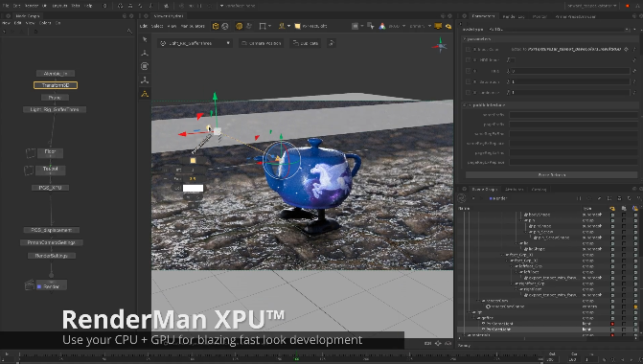Click the yellow monitor icon in viewer toolbar
Viewport: 643px width, 364px height.
tap(438, 26)
